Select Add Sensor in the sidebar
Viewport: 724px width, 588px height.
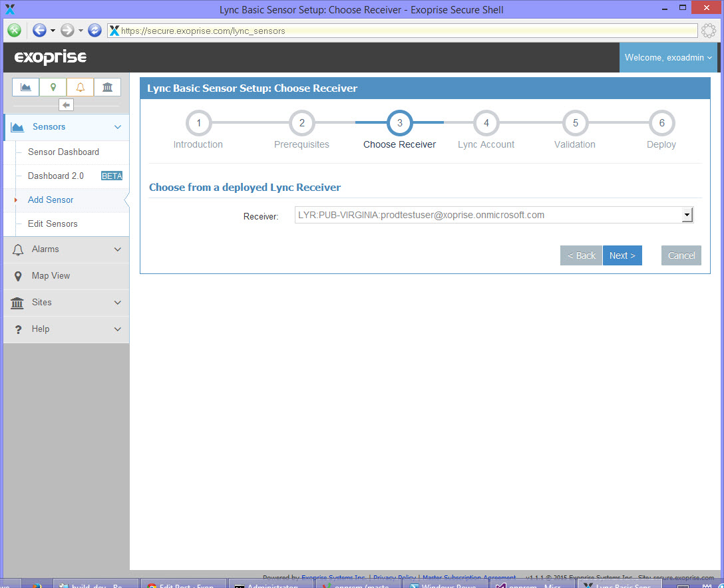point(51,200)
